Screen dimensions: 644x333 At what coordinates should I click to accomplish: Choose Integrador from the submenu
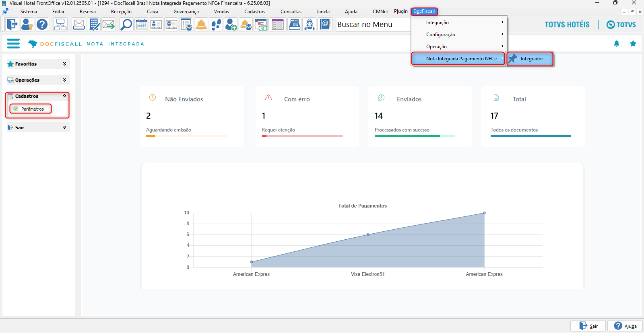530,59
